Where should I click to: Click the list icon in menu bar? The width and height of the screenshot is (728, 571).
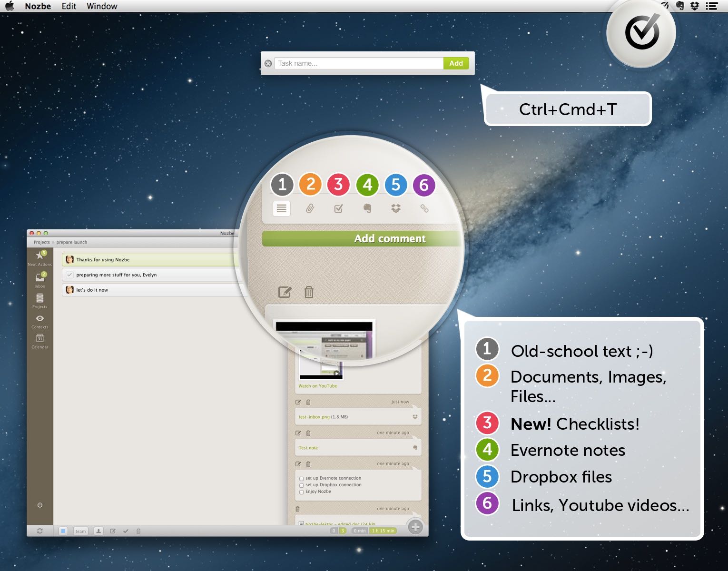tap(712, 6)
